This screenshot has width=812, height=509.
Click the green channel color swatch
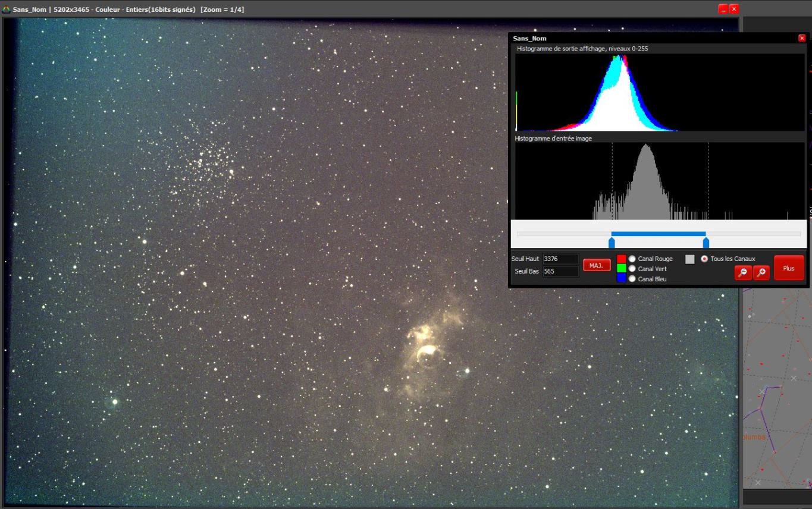coord(621,269)
